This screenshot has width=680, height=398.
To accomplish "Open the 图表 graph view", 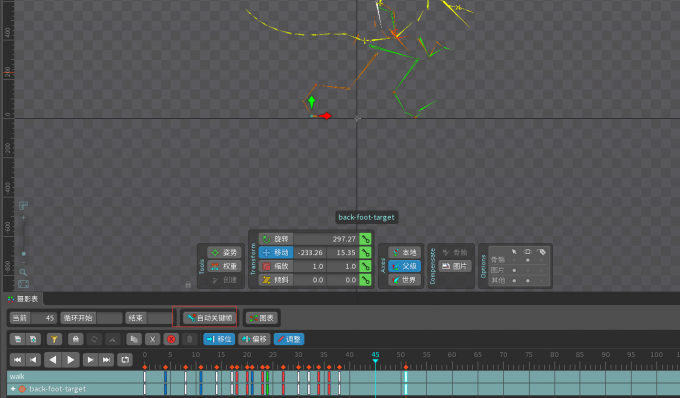I will pos(262,318).
